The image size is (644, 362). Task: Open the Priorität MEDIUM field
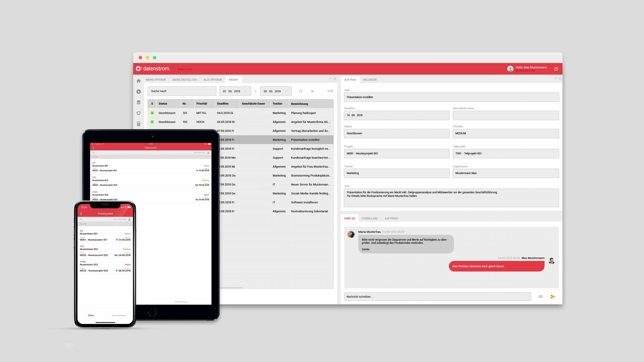point(505,133)
